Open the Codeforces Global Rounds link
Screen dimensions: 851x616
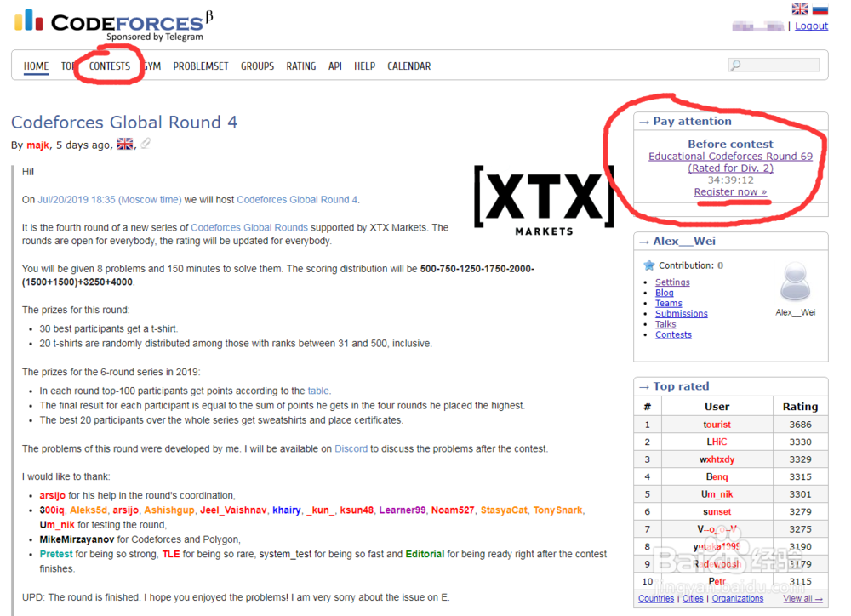249,227
